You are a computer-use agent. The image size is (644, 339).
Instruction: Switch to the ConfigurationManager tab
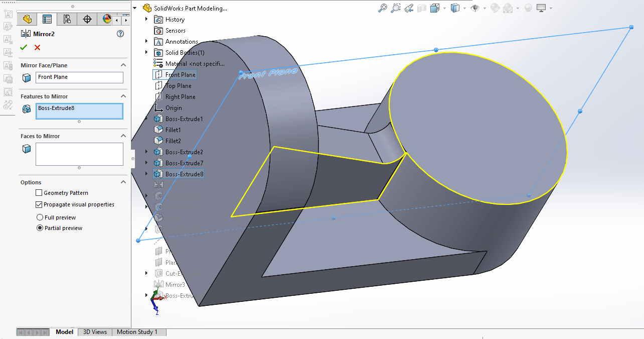(67, 19)
